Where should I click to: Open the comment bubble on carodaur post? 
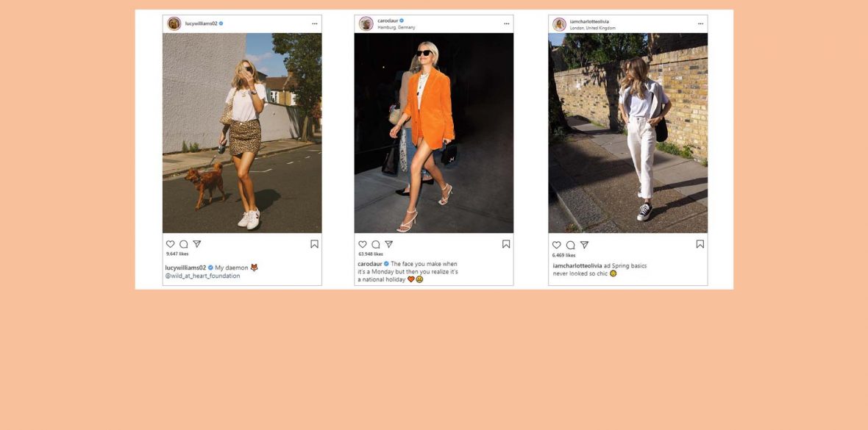[375, 244]
